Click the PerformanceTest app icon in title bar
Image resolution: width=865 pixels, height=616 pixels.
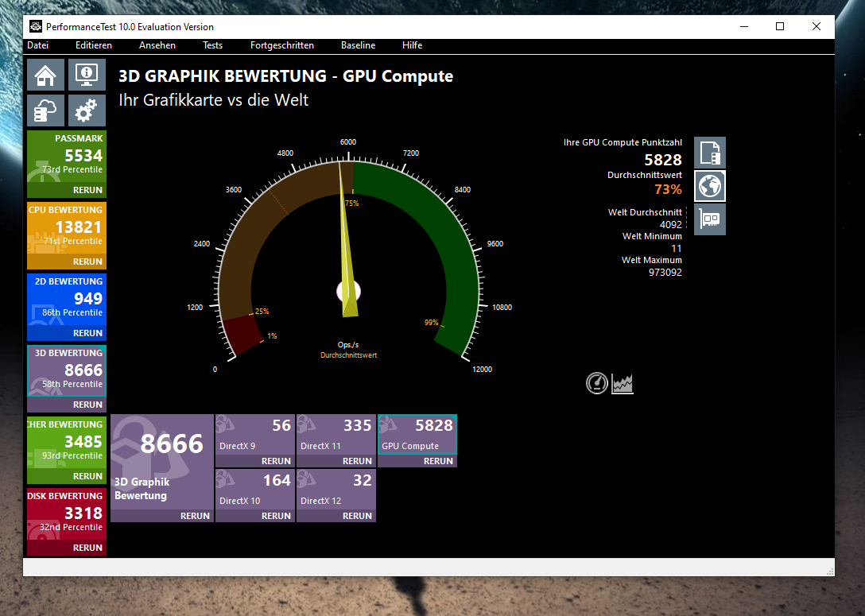pyautogui.click(x=36, y=26)
